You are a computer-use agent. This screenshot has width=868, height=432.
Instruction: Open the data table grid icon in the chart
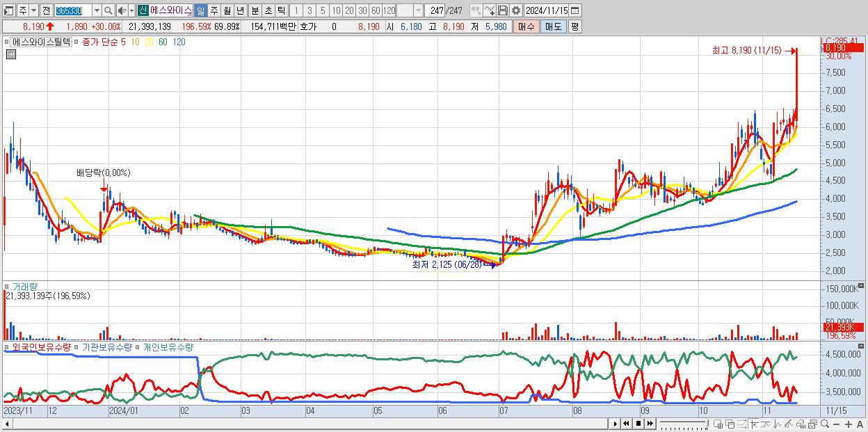[x=10, y=55]
